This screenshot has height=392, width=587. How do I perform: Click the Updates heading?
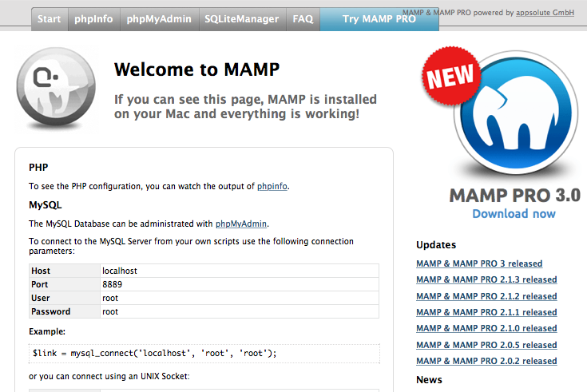[436, 245]
